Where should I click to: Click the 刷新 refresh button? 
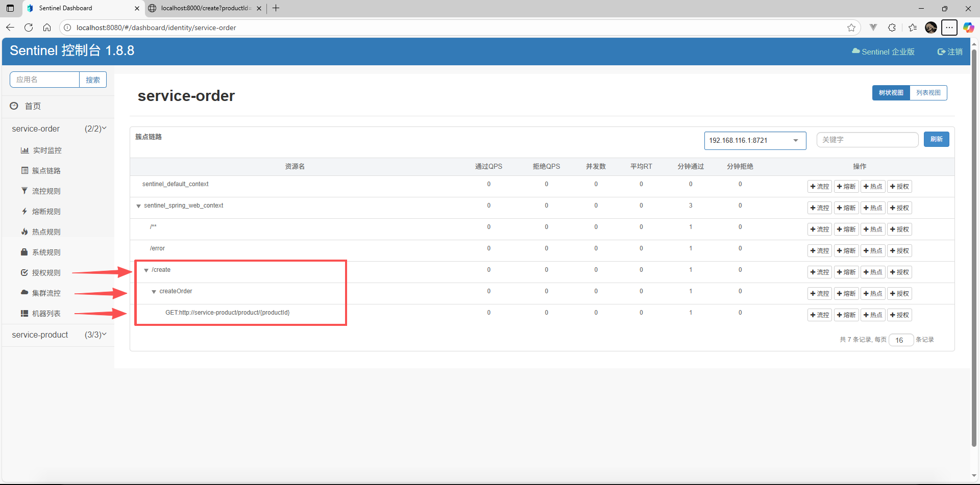pos(936,140)
